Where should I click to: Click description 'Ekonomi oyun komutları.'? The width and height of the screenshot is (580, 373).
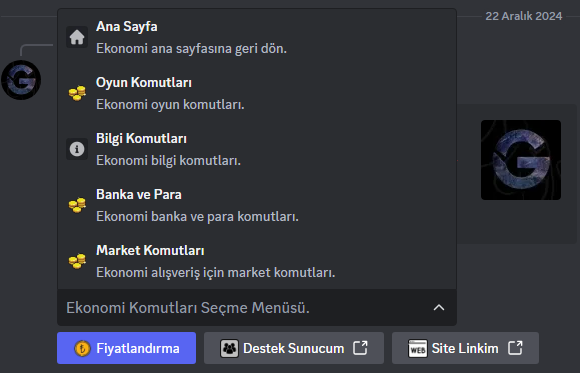(170, 104)
